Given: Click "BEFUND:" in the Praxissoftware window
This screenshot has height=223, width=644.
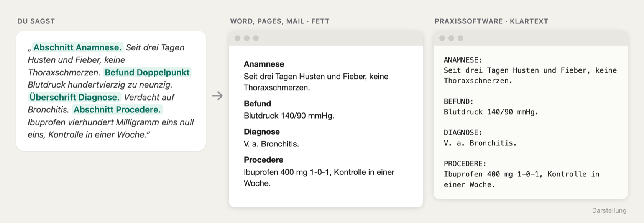Looking at the screenshot, I should click(458, 102).
